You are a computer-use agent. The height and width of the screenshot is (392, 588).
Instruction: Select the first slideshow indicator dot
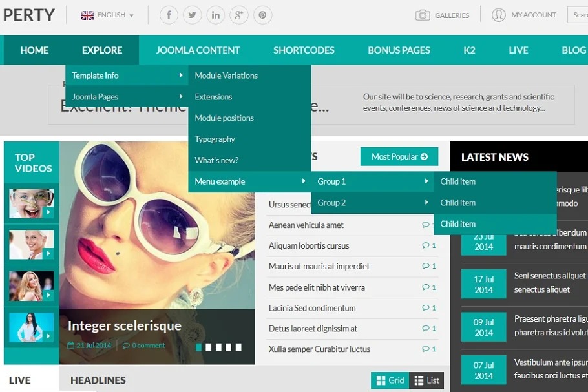[199, 347]
